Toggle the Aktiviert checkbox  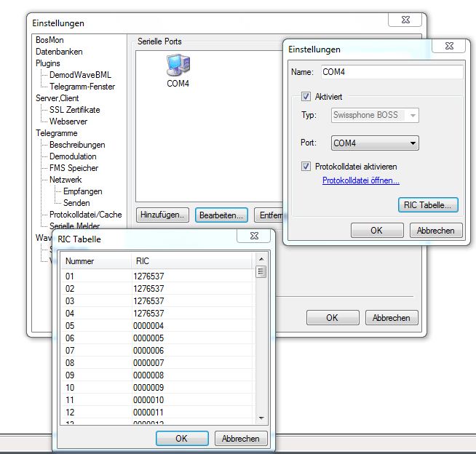pos(306,97)
